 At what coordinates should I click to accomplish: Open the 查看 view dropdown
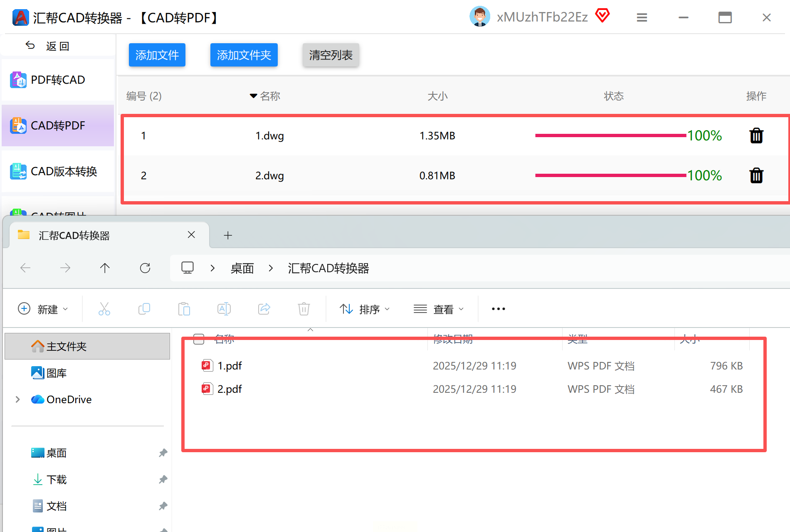tap(439, 309)
